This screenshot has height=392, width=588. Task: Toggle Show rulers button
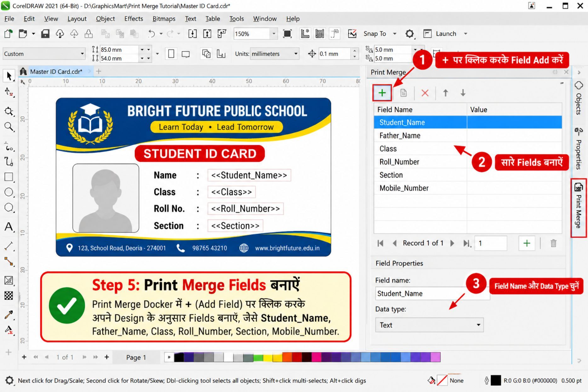tap(305, 34)
